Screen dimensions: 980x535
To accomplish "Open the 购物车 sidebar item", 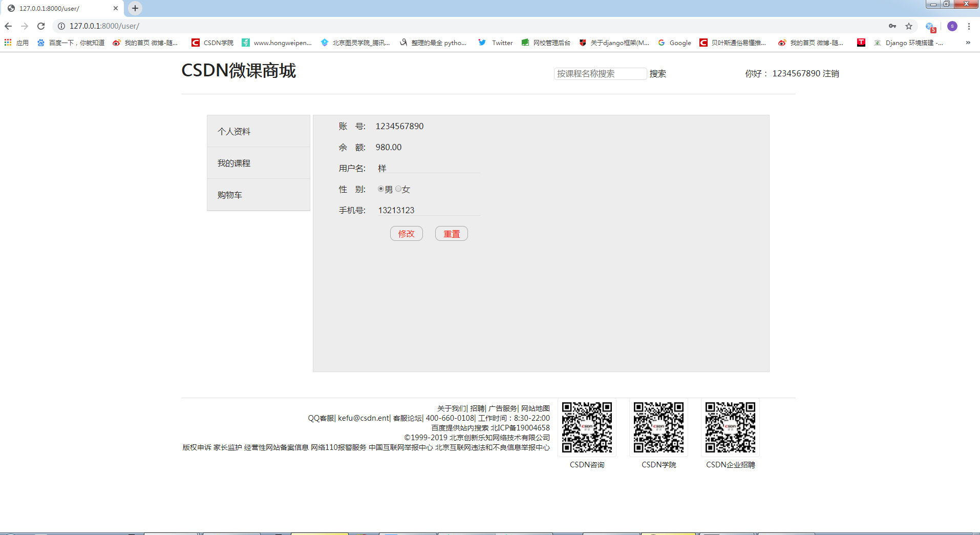I will point(259,195).
